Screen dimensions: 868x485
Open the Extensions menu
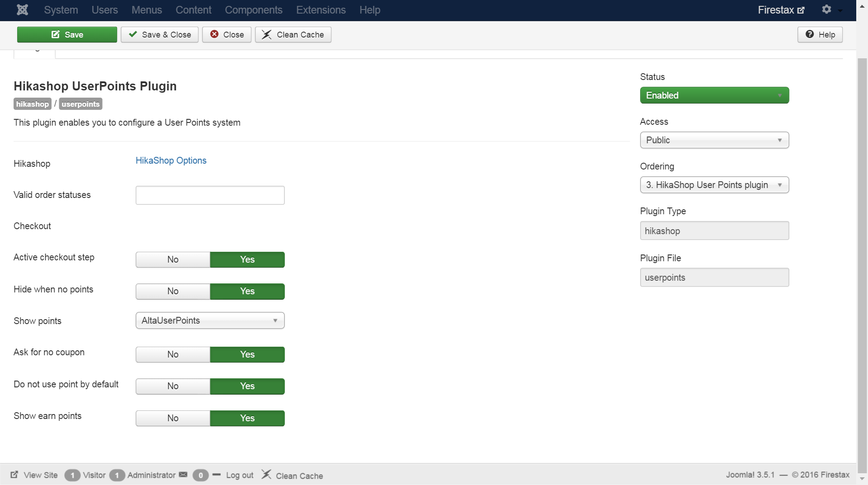click(321, 10)
